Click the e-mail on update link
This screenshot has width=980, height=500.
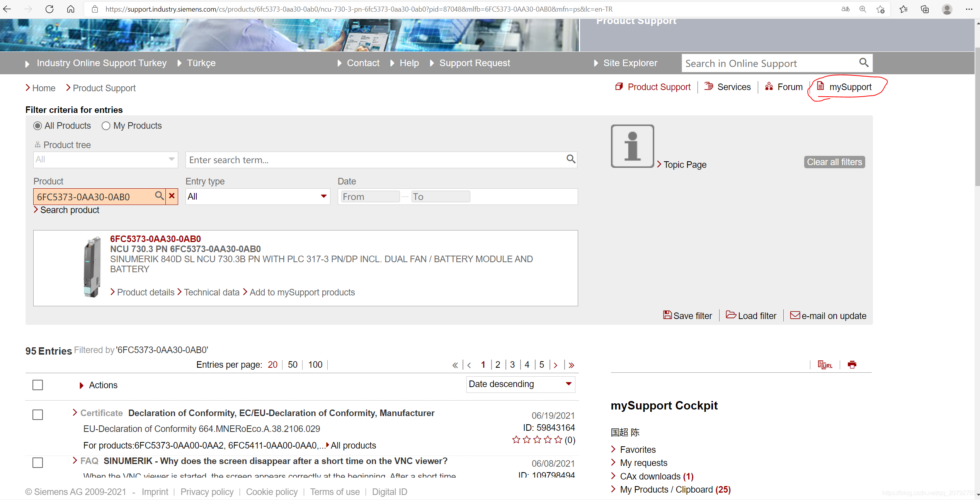pos(828,316)
